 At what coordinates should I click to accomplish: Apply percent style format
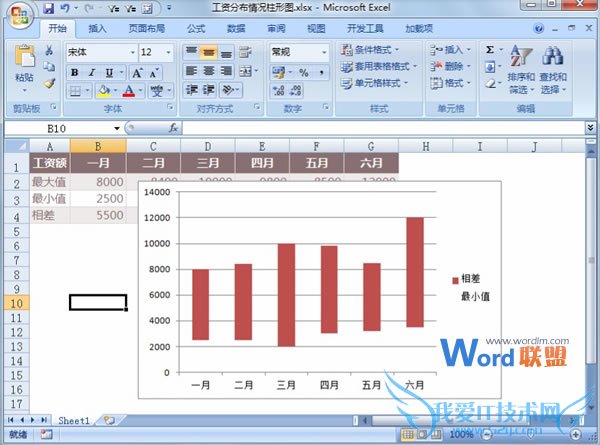coord(304,72)
